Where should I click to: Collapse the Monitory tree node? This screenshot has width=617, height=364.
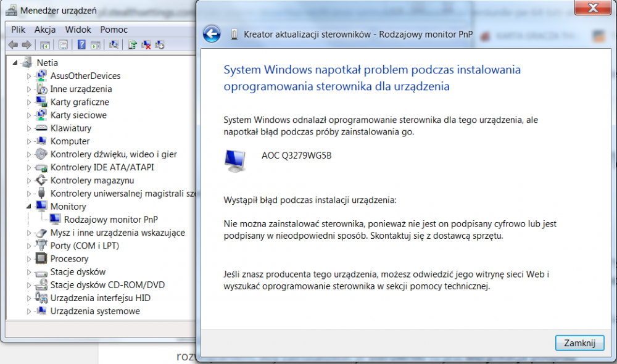[x=28, y=207]
